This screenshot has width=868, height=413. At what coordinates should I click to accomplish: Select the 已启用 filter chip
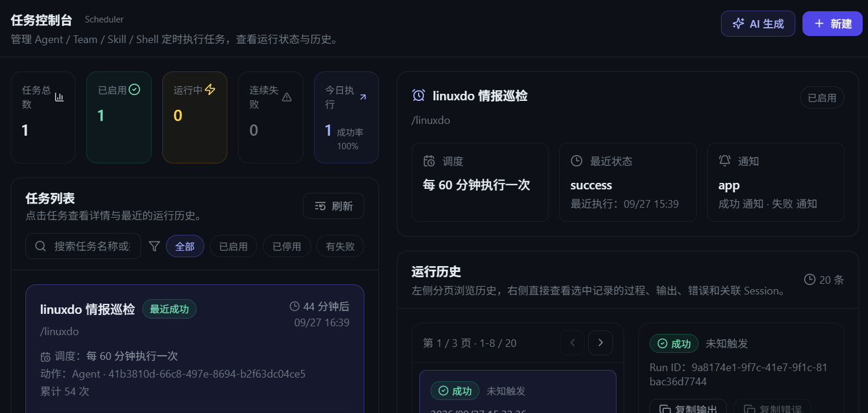pos(233,246)
